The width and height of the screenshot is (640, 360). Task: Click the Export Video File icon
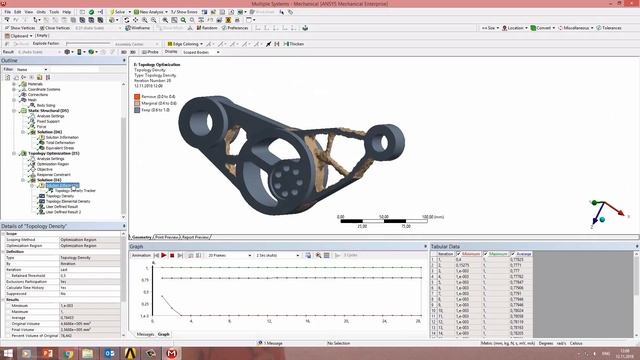pyautogui.click(x=308, y=255)
